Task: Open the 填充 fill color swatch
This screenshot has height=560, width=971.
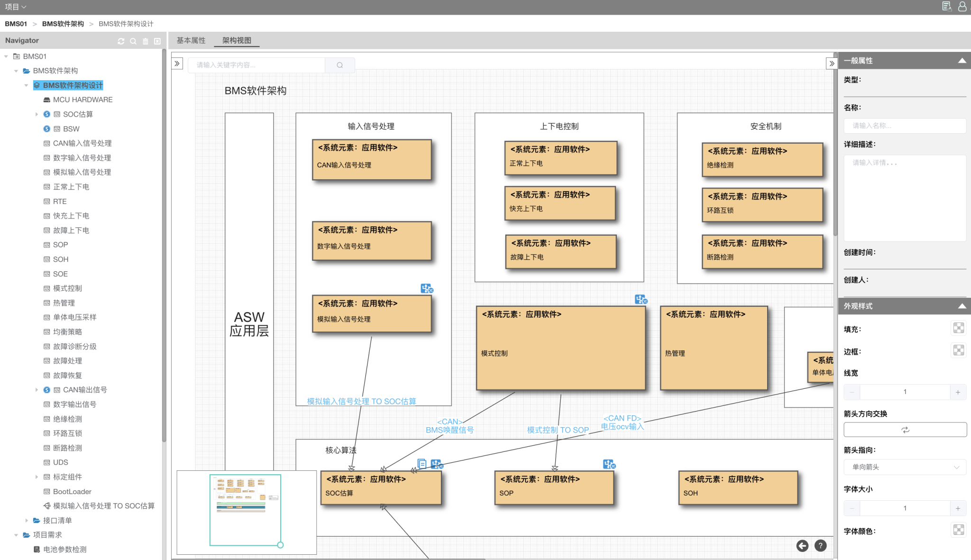Action: 958,328
